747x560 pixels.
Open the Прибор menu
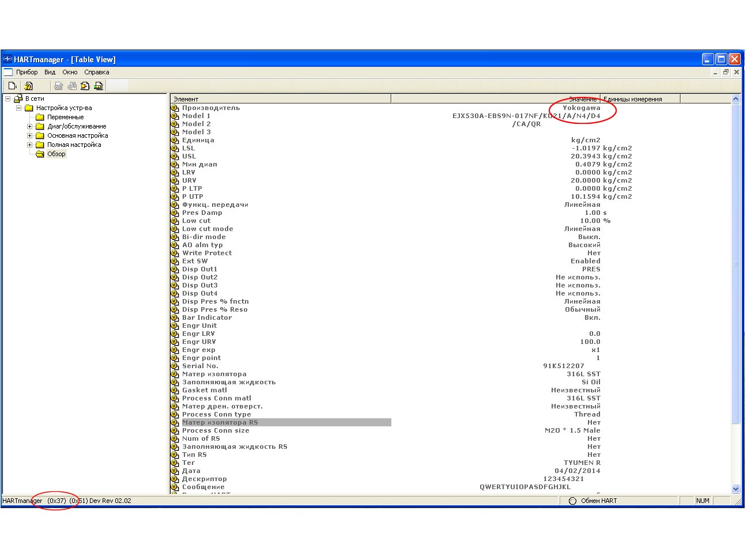pyautogui.click(x=27, y=72)
